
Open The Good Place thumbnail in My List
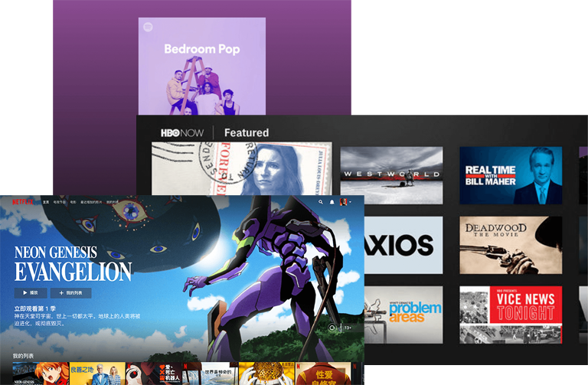tap(97, 374)
